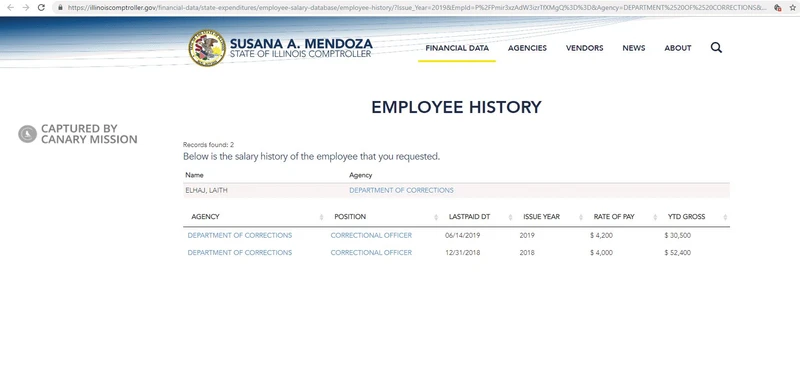Select rate of pay $ 4,200
800x366 pixels.
[601, 235]
